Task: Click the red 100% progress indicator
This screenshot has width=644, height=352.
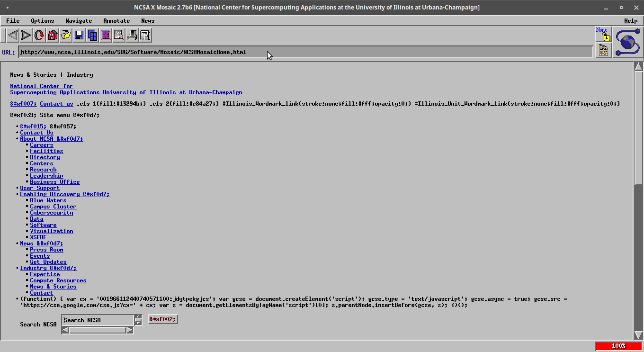Action: pos(618,346)
